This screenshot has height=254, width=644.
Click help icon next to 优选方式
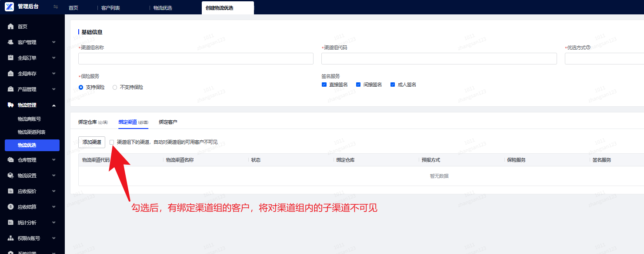point(588,47)
